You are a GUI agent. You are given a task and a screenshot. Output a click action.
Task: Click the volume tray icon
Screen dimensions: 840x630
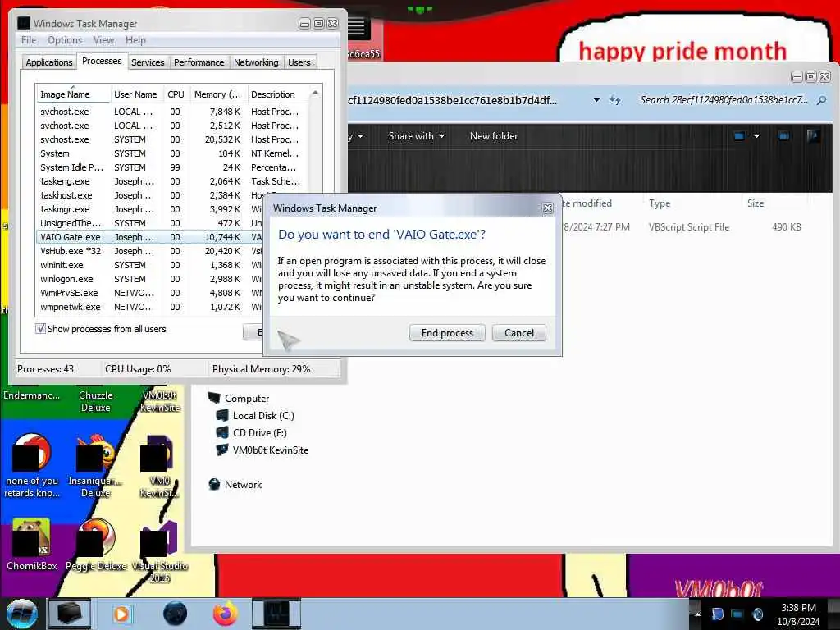click(757, 614)
